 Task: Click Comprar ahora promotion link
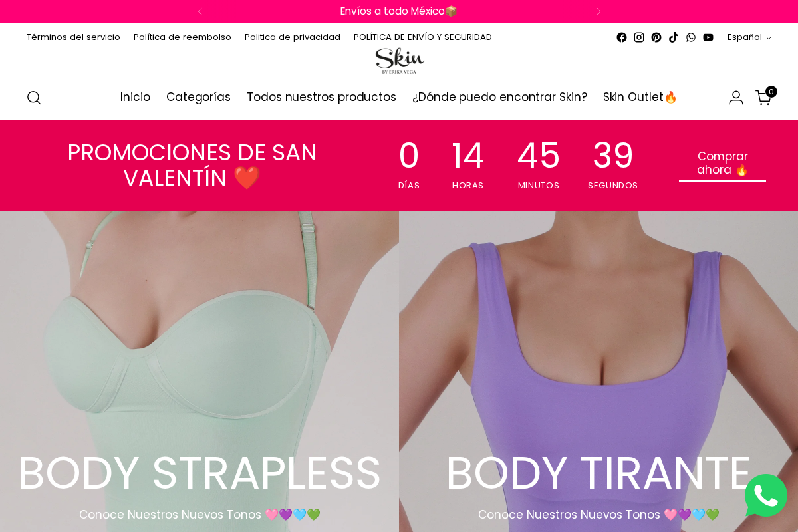(x=722, y=164)
